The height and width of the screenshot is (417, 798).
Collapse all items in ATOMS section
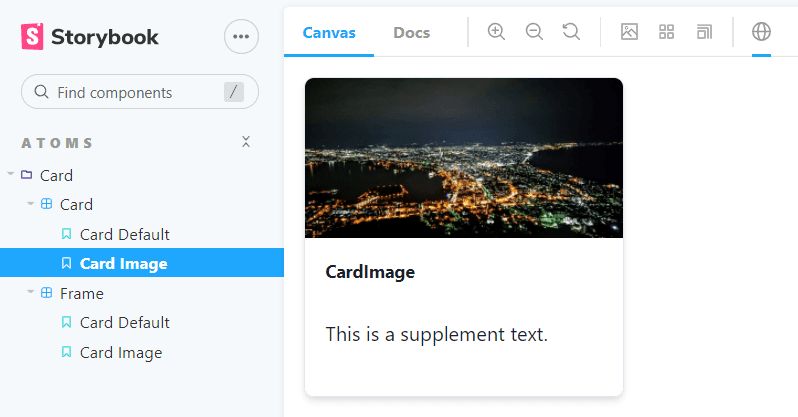point(246,142)
